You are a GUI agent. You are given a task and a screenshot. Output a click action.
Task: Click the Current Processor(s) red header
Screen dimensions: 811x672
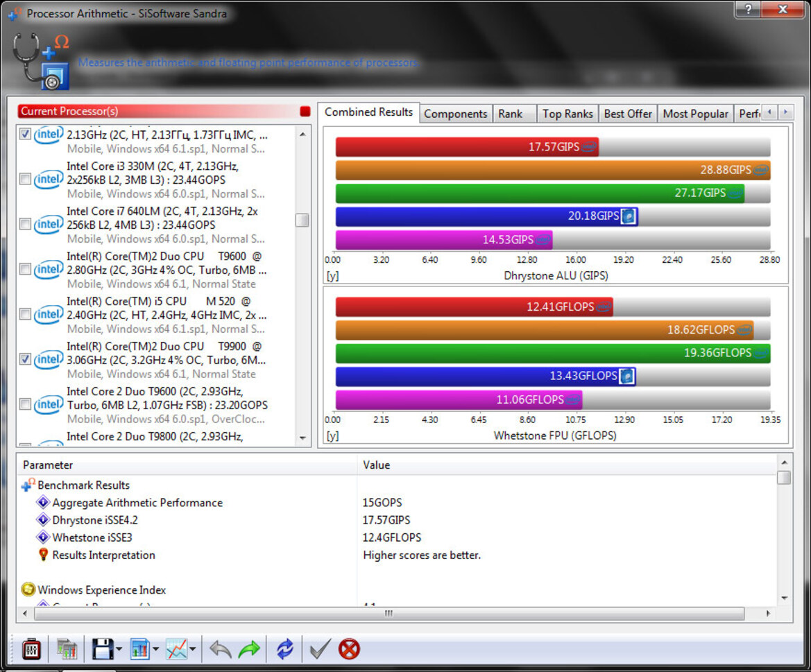tap(157, 111)
